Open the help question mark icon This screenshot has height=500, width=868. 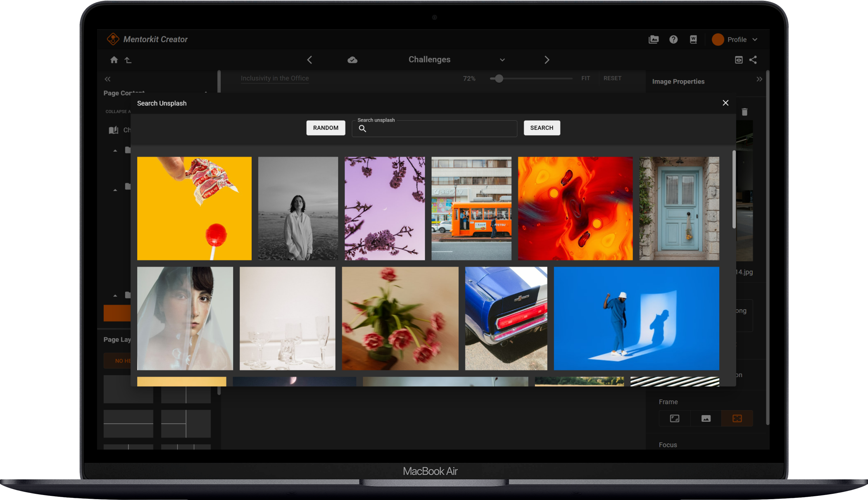point(673,39)
